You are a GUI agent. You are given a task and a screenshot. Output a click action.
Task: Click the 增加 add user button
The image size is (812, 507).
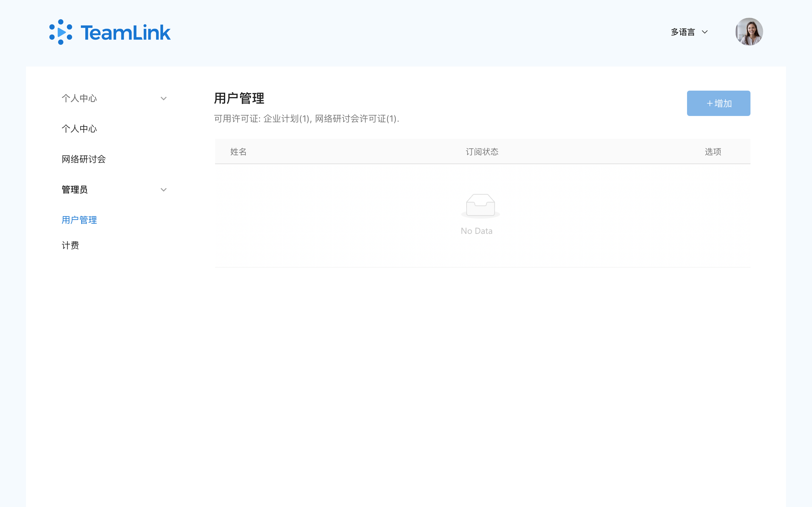coord(718,103)
